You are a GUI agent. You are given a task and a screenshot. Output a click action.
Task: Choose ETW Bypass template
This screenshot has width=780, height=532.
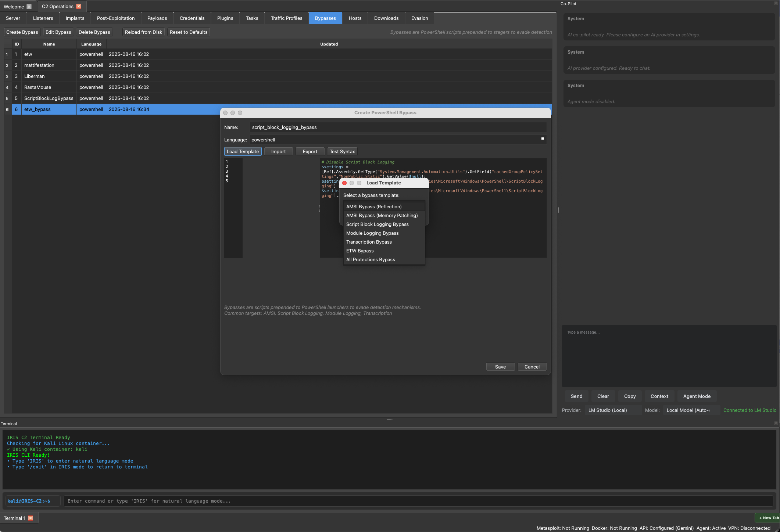[x=384, y=251]
